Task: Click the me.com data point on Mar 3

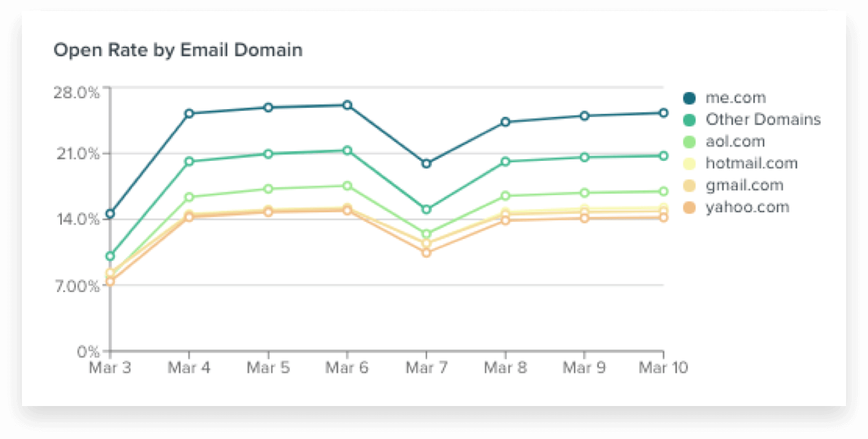Action: tap(110, 214)
